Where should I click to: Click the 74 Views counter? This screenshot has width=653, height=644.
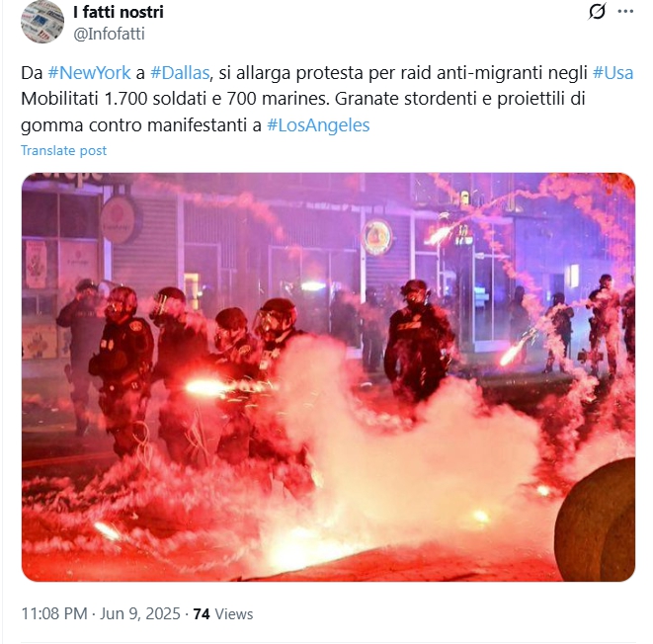[223, 613]
